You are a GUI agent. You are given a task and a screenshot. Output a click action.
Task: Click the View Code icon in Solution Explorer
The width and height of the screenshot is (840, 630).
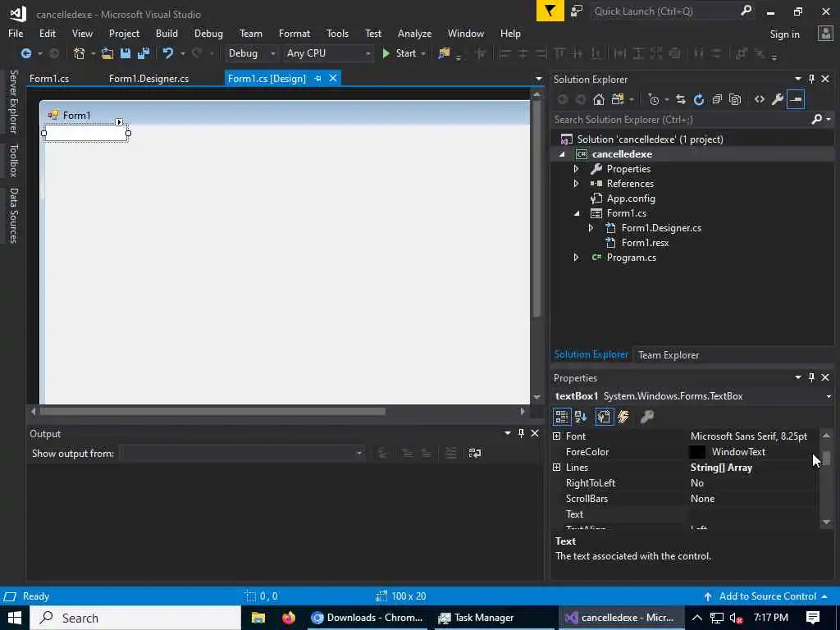coord(759,99)
